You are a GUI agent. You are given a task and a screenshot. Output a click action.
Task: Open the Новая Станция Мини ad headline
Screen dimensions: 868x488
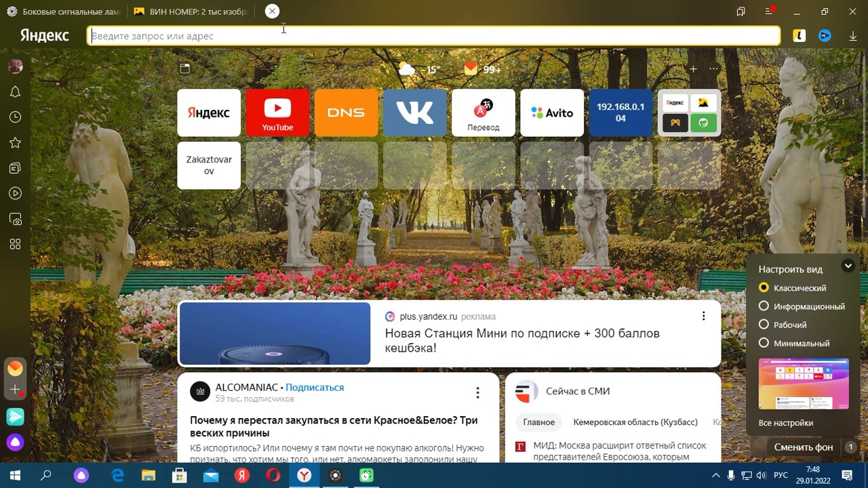tap(522, 341)
